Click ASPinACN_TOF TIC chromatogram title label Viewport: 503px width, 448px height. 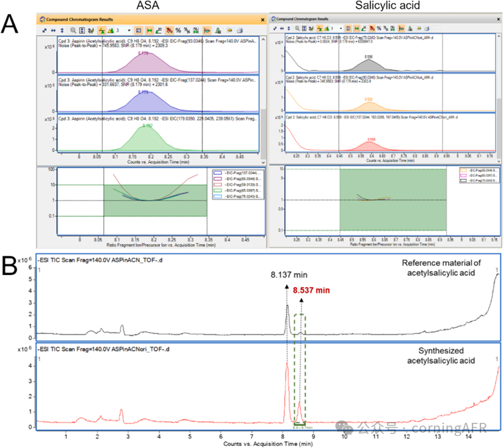click(x=100, y=260)
